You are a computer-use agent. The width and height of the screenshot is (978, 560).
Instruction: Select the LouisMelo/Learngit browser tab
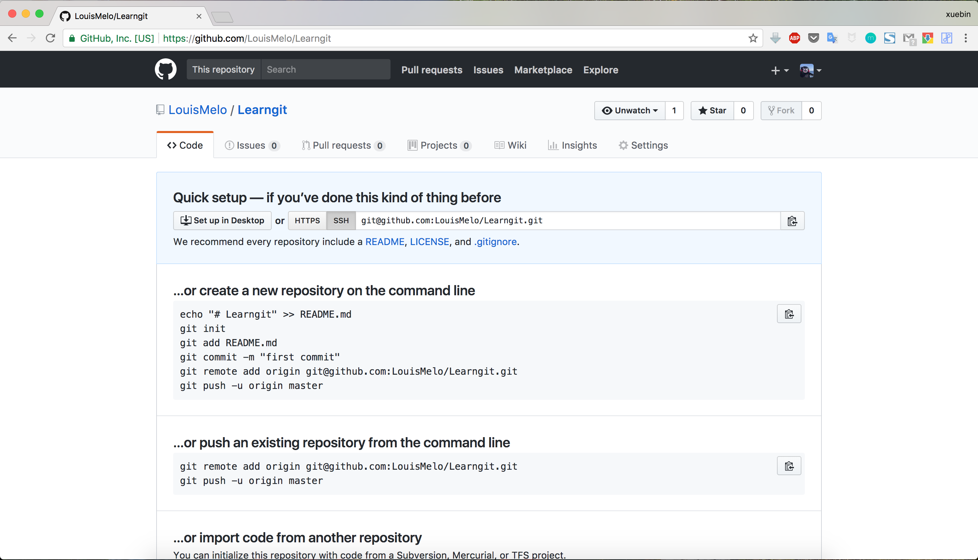click(131, 16)
